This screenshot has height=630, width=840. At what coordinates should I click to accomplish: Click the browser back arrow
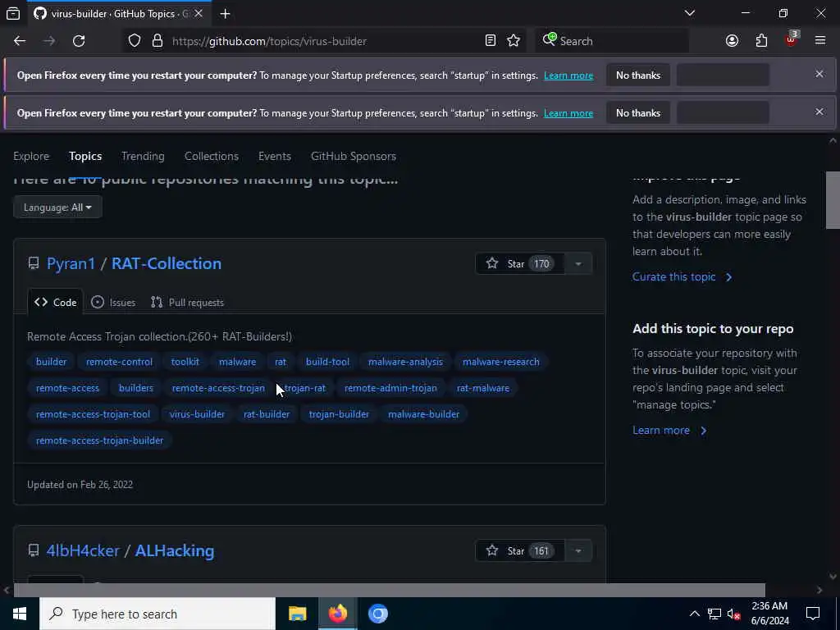click(20, 41)
